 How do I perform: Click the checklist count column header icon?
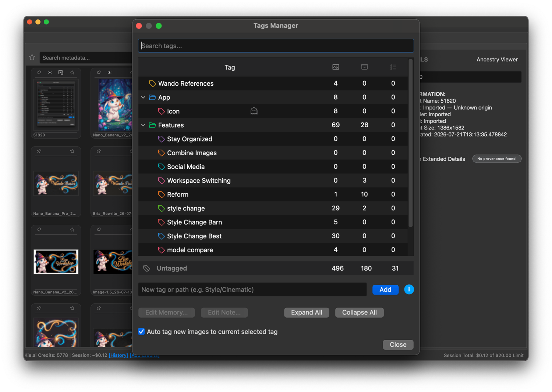[393, 67]
